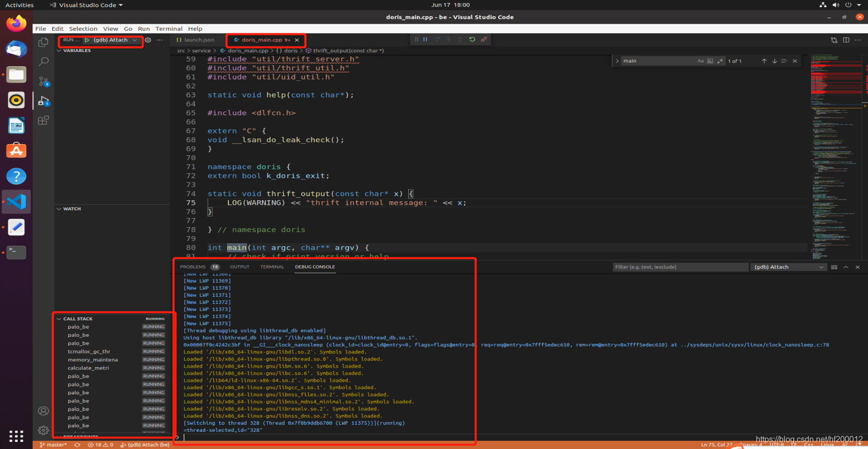Open the Terminal menu

point(169,29)
